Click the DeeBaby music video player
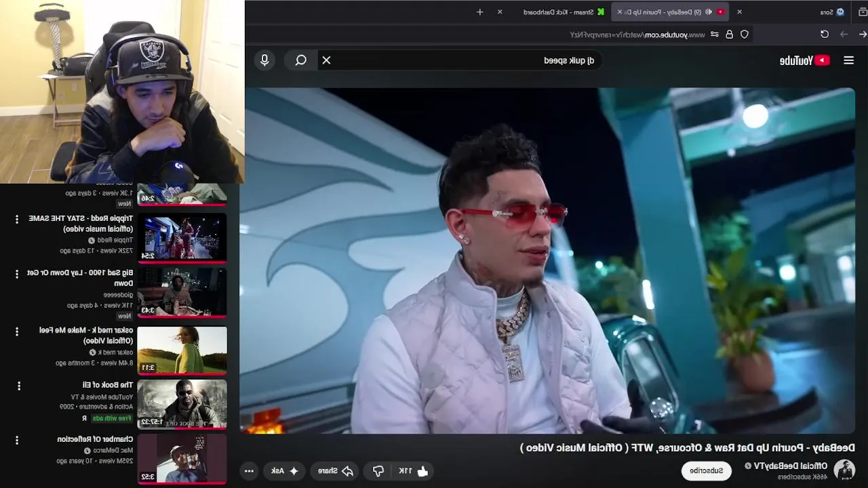Image resolution: width=868 pixels, height=488 pixels. tap(550, 260)
